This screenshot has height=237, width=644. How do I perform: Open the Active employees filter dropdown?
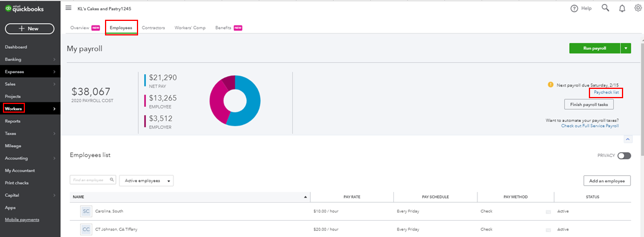pos(146,181)
